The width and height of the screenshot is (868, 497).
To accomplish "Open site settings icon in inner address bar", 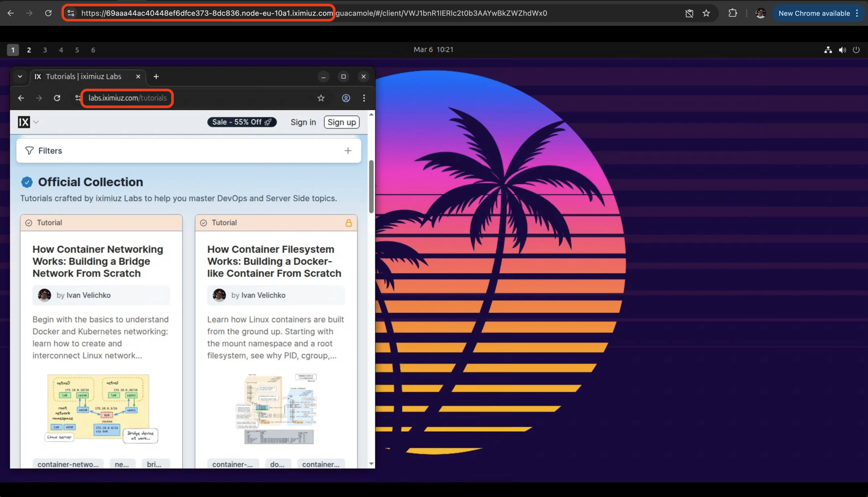I will [78, 98].
